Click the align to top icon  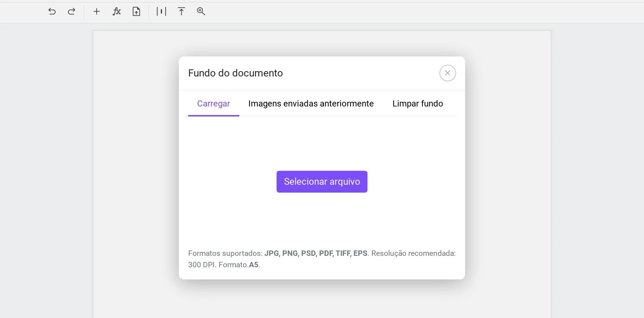pos(181,11)
